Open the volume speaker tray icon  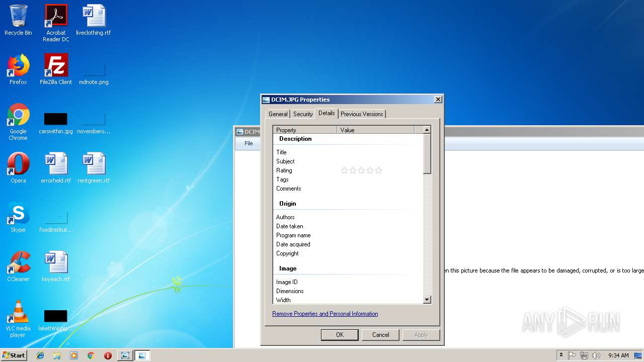(596, 355)
